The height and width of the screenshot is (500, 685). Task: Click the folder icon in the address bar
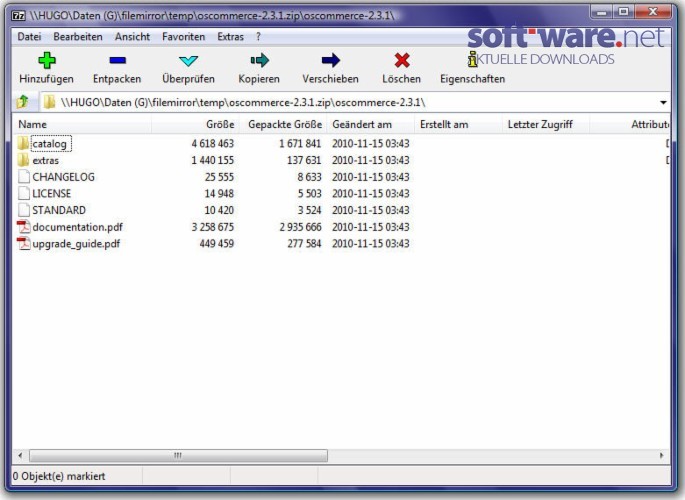click(x=49, y=102)
